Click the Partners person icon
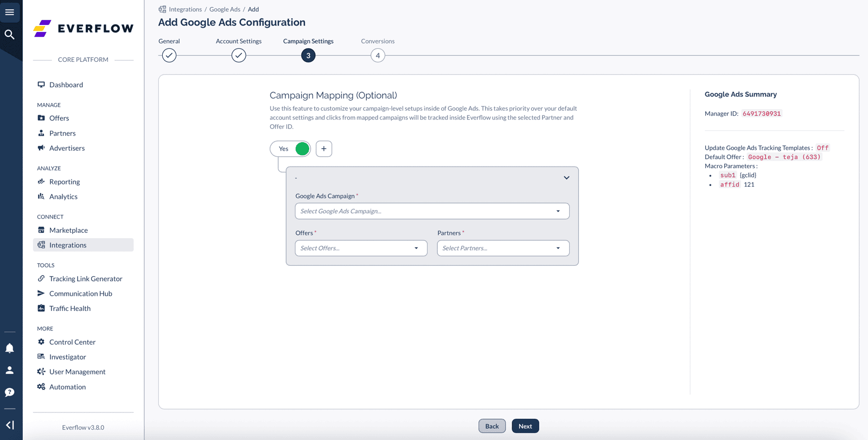This screenshot has height=440, width=868. [x=41, y=133]
